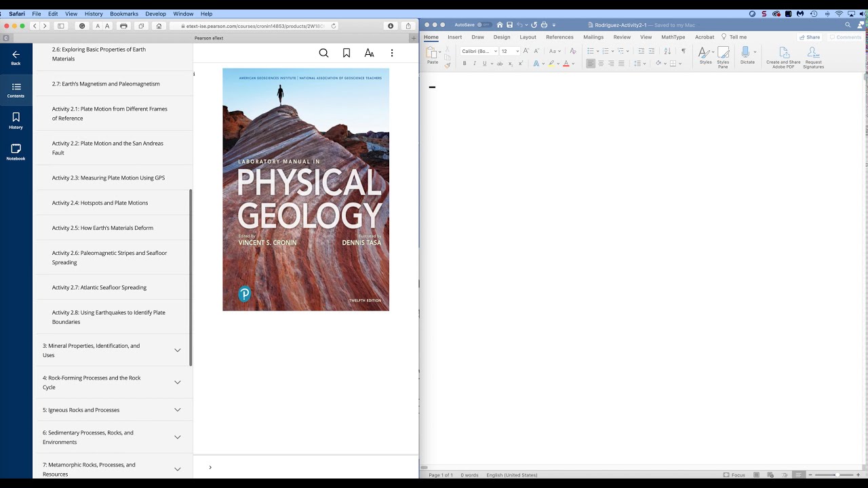Click Increase Font Size in Word
The width and height of the screenshot is (868, 488).
tap(526, 51)
